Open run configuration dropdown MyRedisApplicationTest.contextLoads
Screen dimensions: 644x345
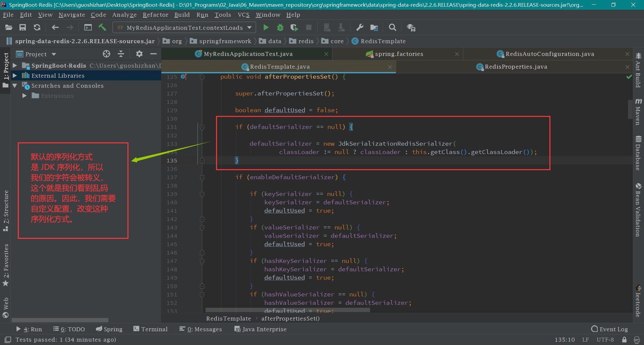tap(184, 27)
